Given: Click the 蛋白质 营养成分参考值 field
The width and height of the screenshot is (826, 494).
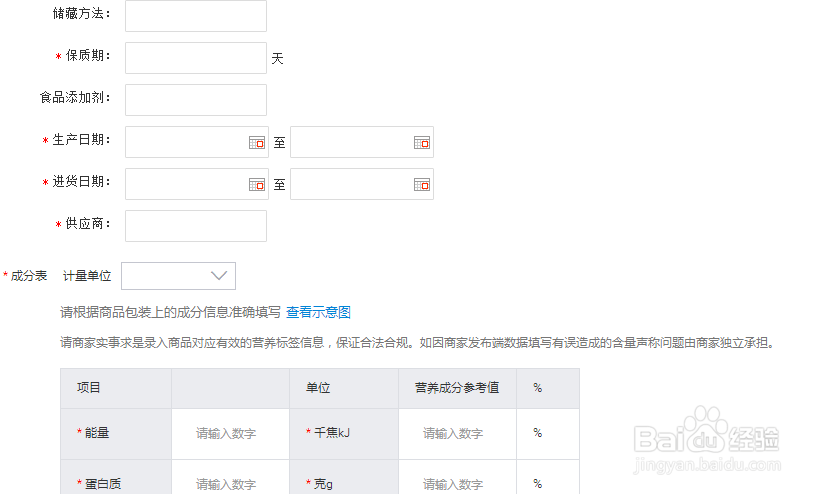Looking at the screenshot, I should point(457,478).
